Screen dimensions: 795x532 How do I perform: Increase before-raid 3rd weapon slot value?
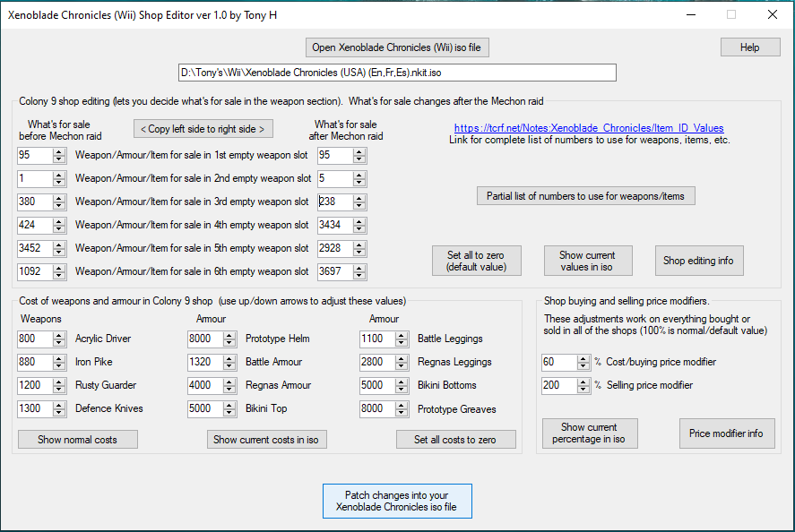59,199
